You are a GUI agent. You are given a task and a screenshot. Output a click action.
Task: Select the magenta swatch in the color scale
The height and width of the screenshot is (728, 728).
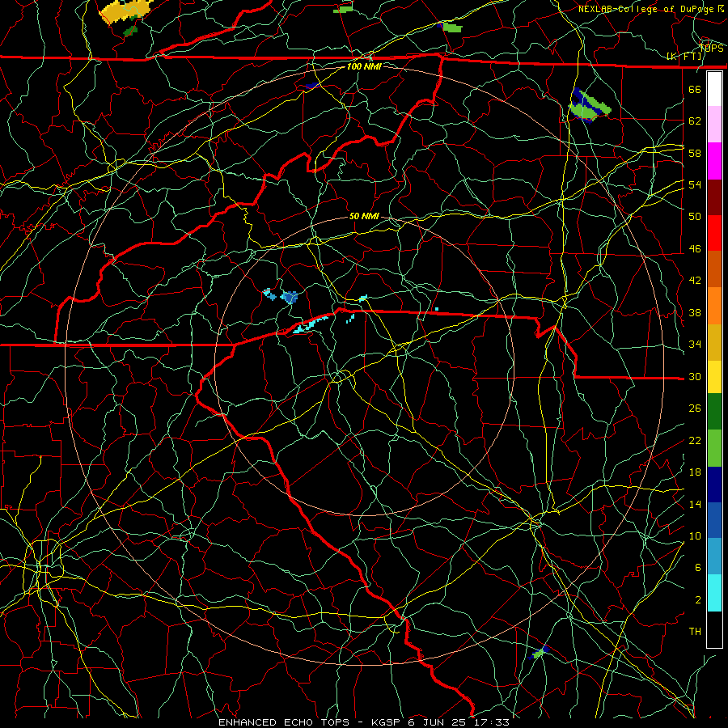pos(714,161)
